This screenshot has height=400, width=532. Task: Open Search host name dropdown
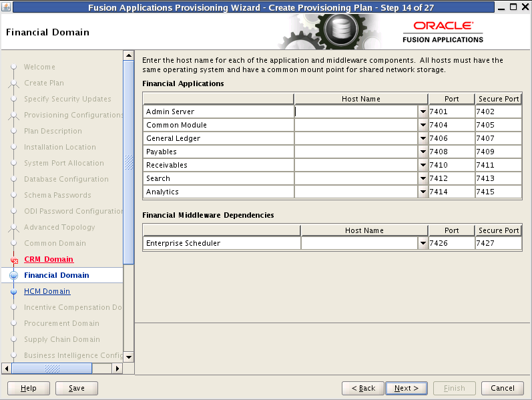click(423, 178)
